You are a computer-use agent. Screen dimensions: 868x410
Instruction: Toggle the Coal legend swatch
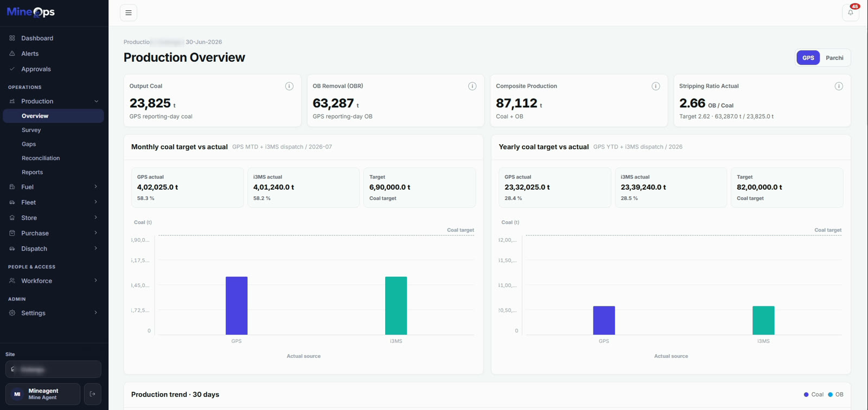click(806, 395)
